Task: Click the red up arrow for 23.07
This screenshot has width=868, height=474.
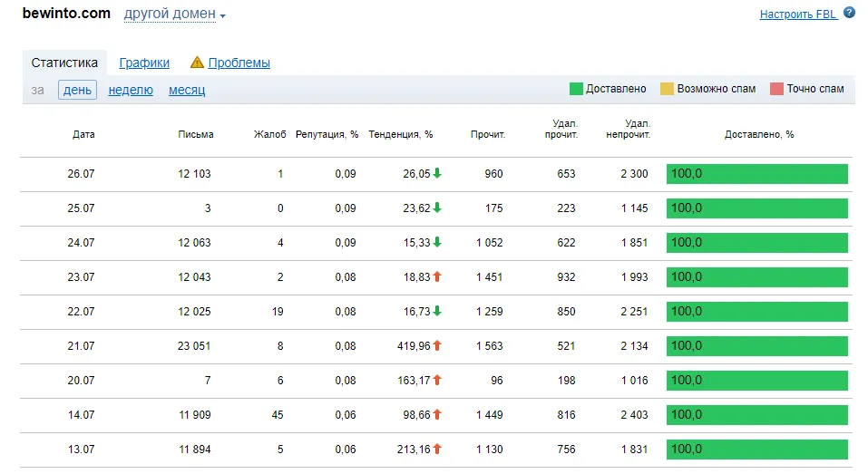Action: (x=437, y=276)
